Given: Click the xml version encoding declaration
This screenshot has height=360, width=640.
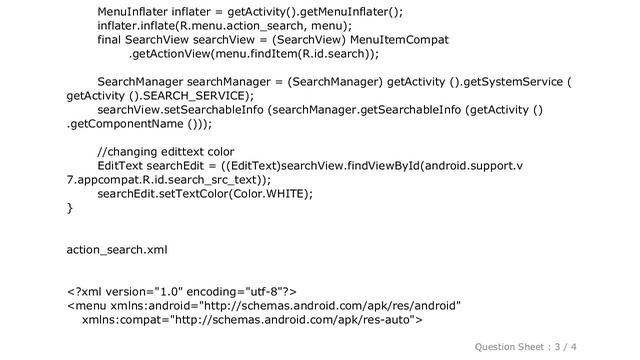Looking at the screenshot, I should pyautogui.click(x=182, y=292).
